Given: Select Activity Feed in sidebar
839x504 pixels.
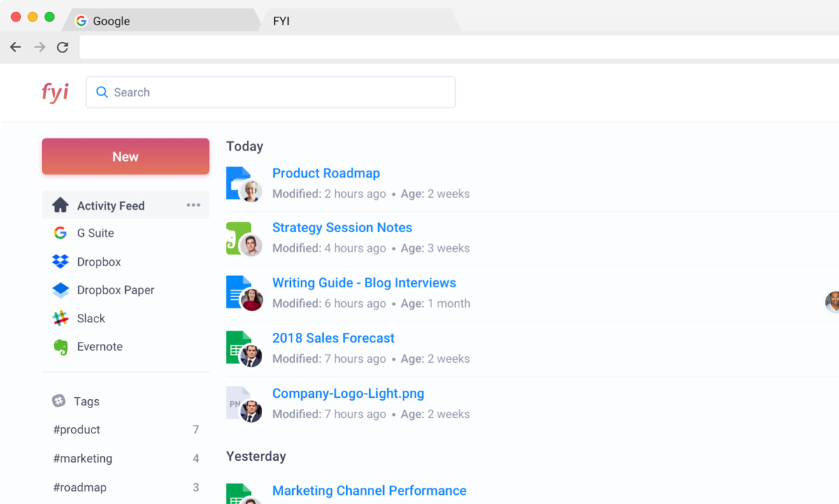Looking at the screenshot, I should click(126, 205).
